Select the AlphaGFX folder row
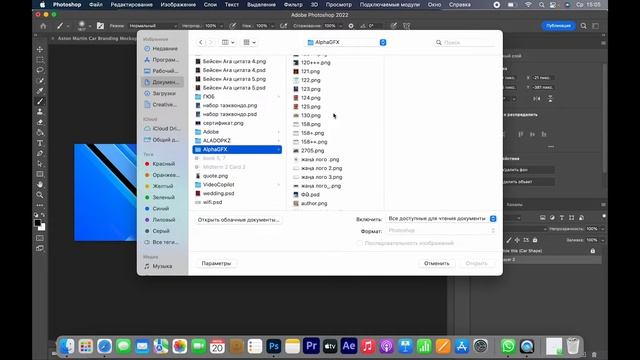Screen dimensions: 640x360 tap(237, 150)
